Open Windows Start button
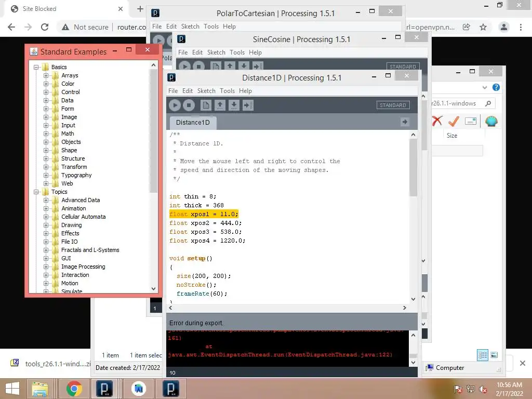This screenshot has height=399, width=532. coord(12,389)
